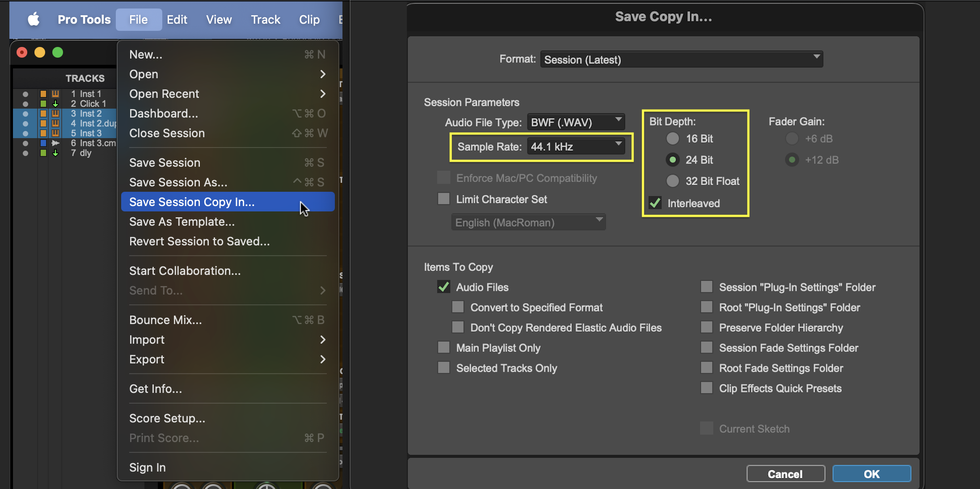980x489 pixels.
Task: Expand the Export submenu
Action: pos(228,359)
